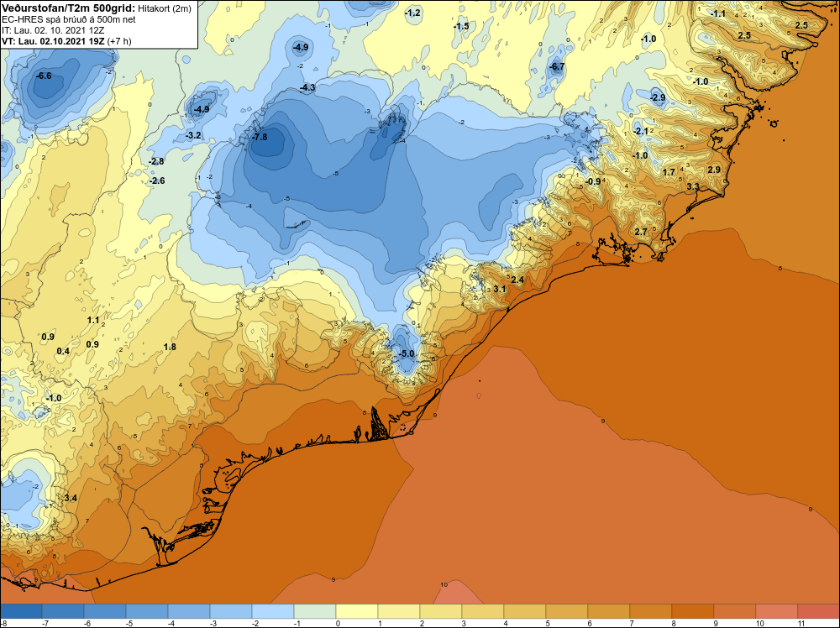
Task: Click the 'EC-HRES spá brúuð á 500m net' line
Action: pyautogui.click(x=69, y=19)
